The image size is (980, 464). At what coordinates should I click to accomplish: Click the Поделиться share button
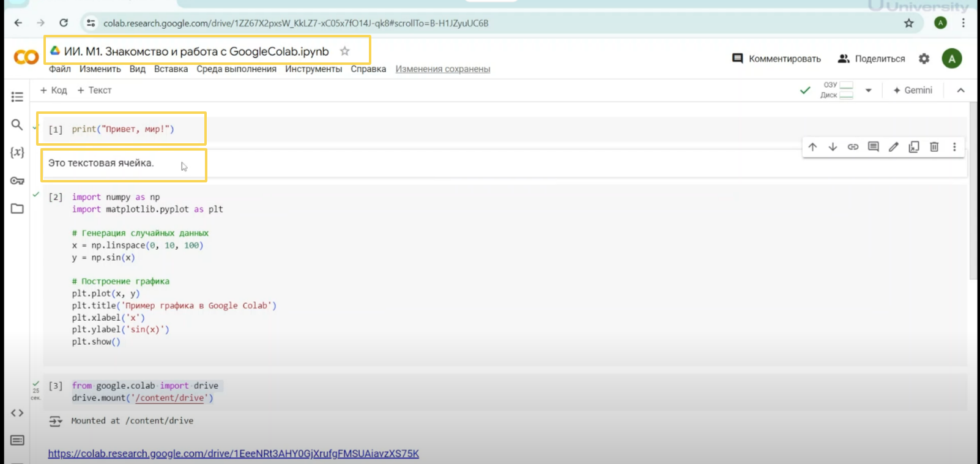pos(872,59)
